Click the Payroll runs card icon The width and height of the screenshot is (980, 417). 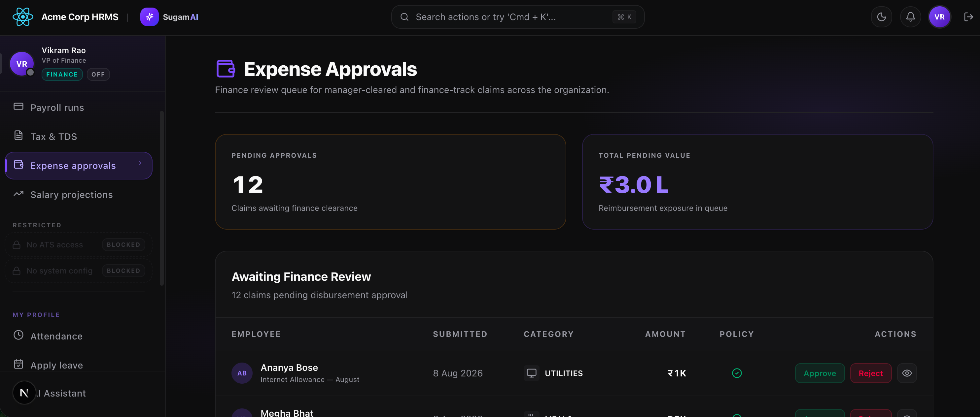pos(18,107)
